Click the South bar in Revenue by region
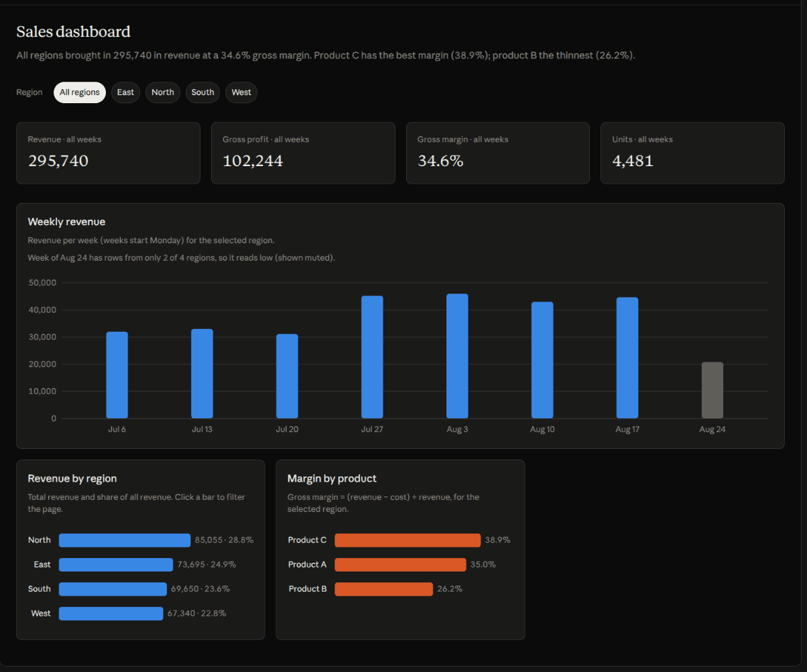The image size is (807, 672). 113,589
